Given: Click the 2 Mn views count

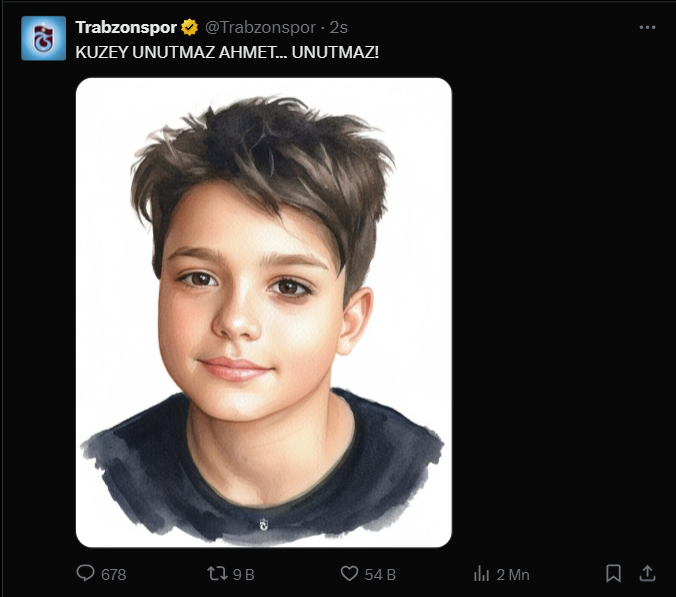Looking at the screenshot, I should coord(512,574).
